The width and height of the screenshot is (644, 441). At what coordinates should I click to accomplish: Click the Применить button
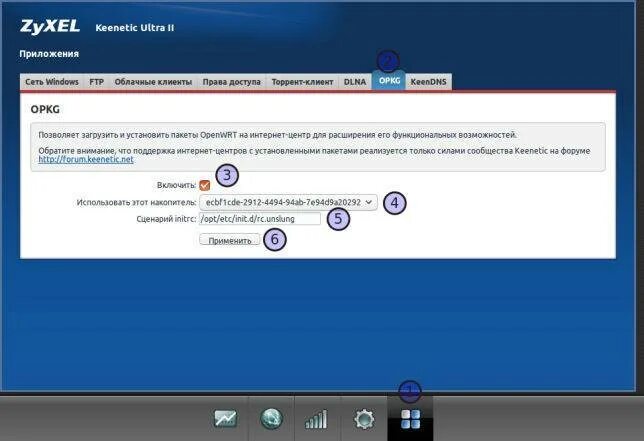[230, 240]
